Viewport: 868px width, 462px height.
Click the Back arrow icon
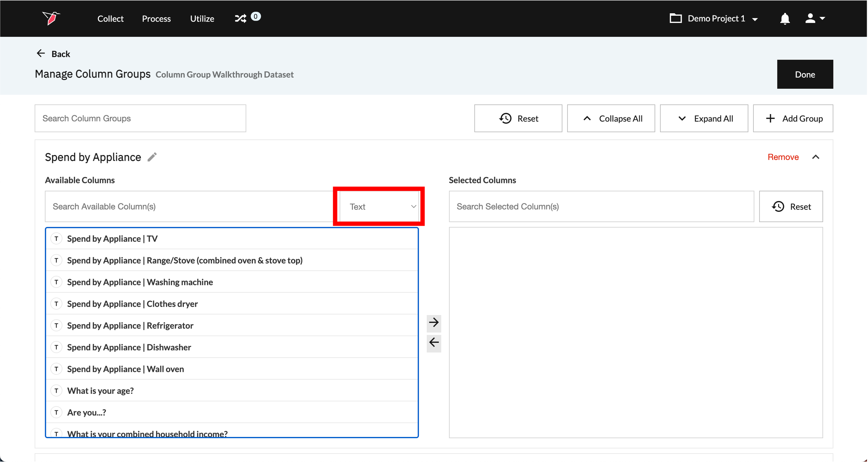pos(41,53)
